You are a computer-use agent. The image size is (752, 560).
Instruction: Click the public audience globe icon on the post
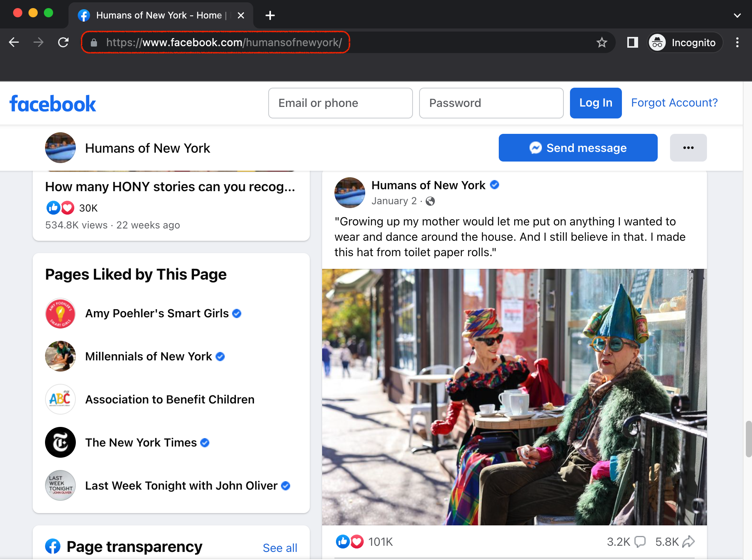[x=431, y=201]
